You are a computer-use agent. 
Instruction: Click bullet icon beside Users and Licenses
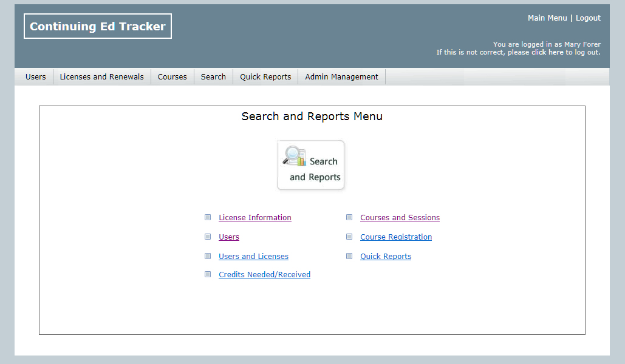(208, 256)
